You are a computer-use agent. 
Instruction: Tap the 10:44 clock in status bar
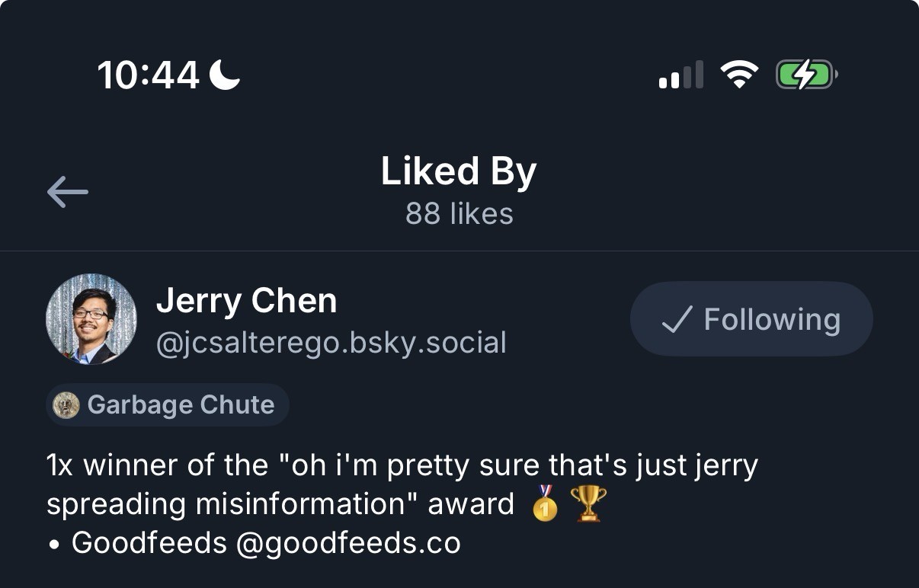point(149,75)
